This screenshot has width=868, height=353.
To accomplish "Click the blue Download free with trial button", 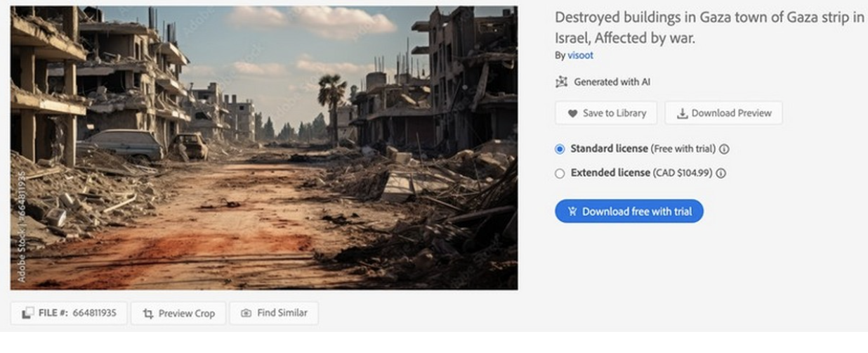I will [x=629, y=212].
